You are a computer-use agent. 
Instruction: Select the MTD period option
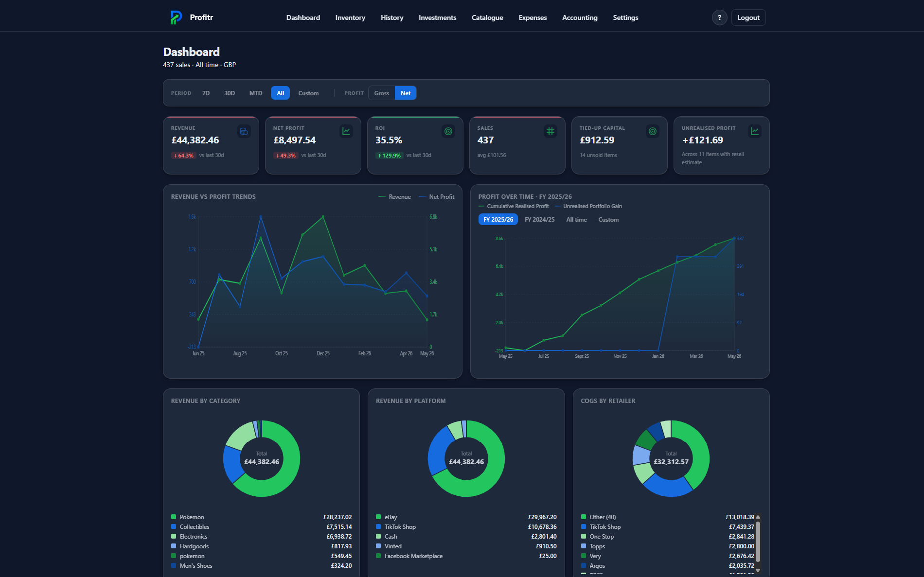pos(256,93)
